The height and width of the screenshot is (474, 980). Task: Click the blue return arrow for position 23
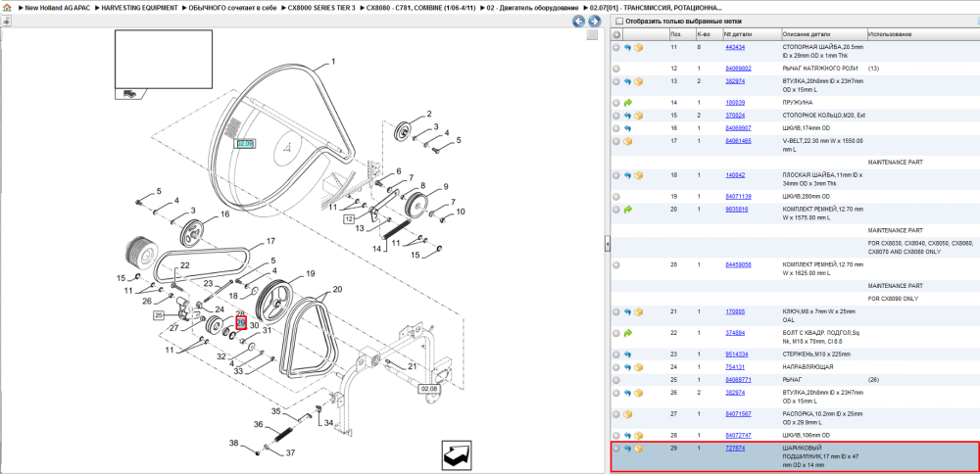coord(627,355)
